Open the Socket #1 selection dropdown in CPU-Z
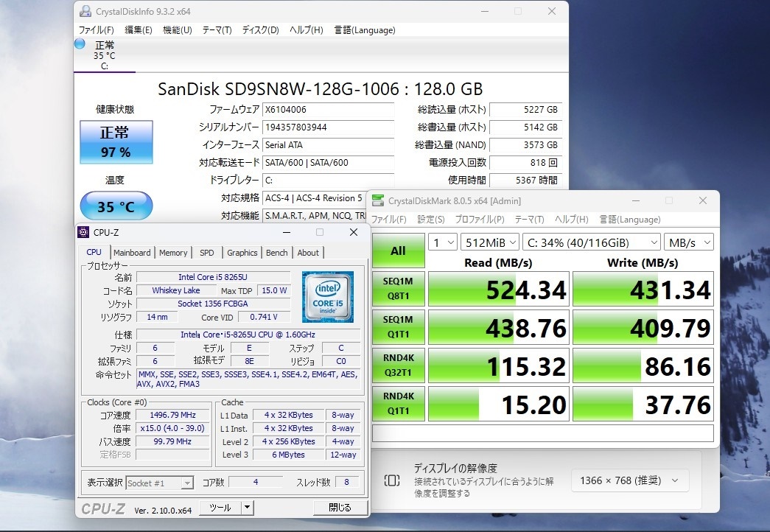 [x=160, y=483]
